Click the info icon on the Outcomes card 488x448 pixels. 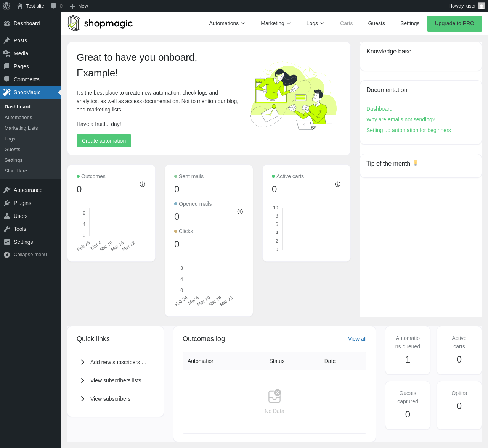143,184
